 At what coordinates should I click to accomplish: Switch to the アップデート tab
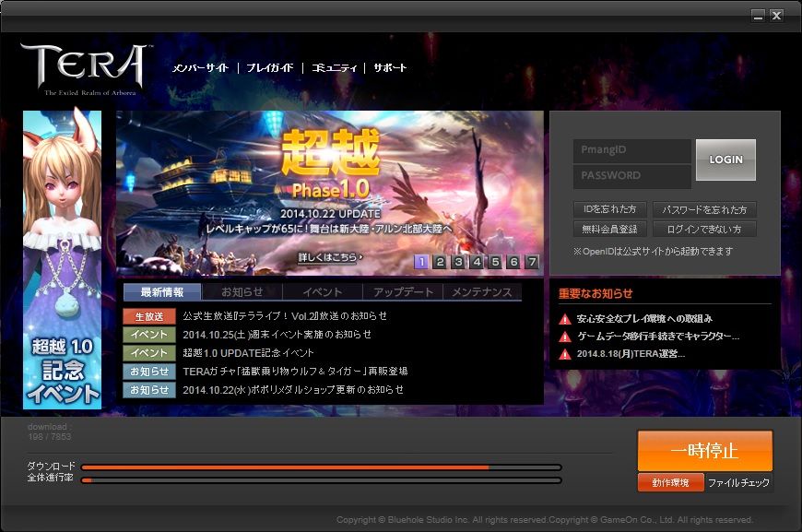(403, 292)
